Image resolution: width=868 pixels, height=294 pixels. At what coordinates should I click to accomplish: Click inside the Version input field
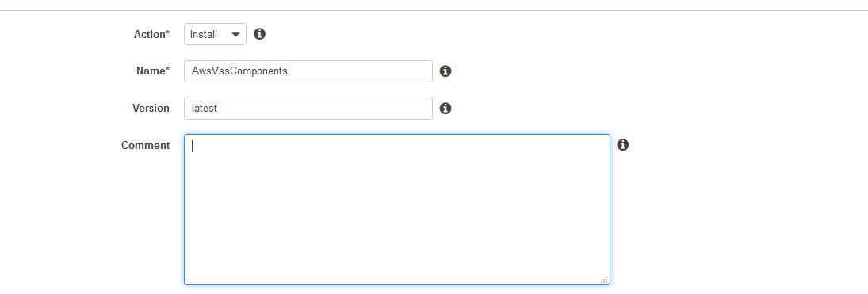(308, 108)
